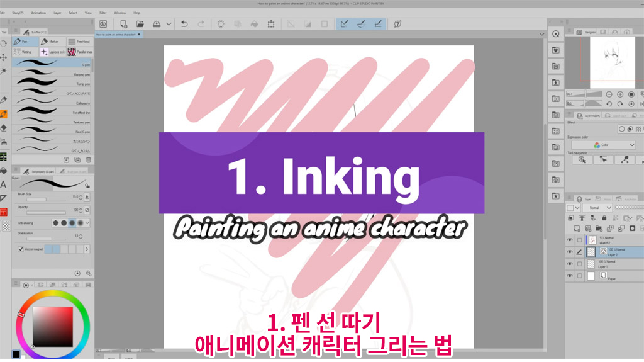Click the Open file folder icon
This screenshot has height=362, width=644.
tap(140, 24)
